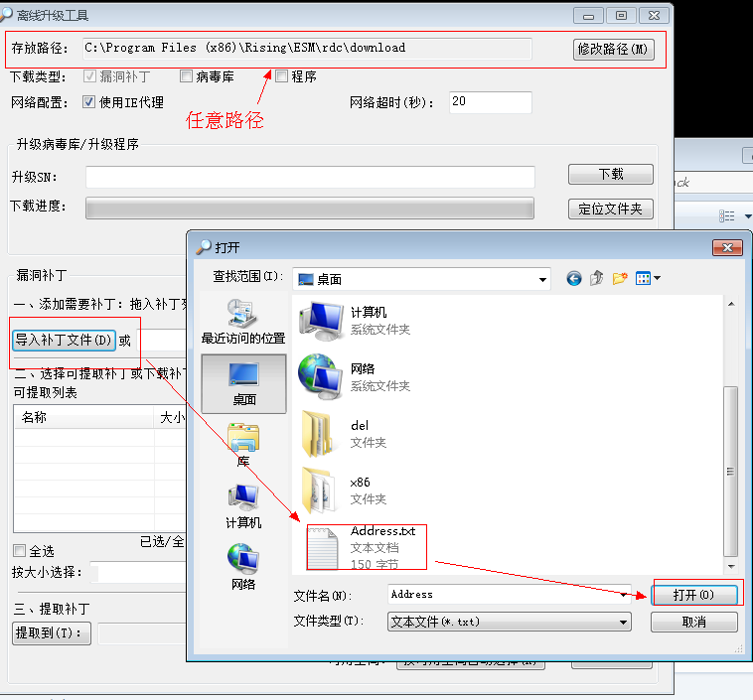Click the file list vertical scrollbar thumb
Viewport: 753px width, 700px height.
point(730,472)
